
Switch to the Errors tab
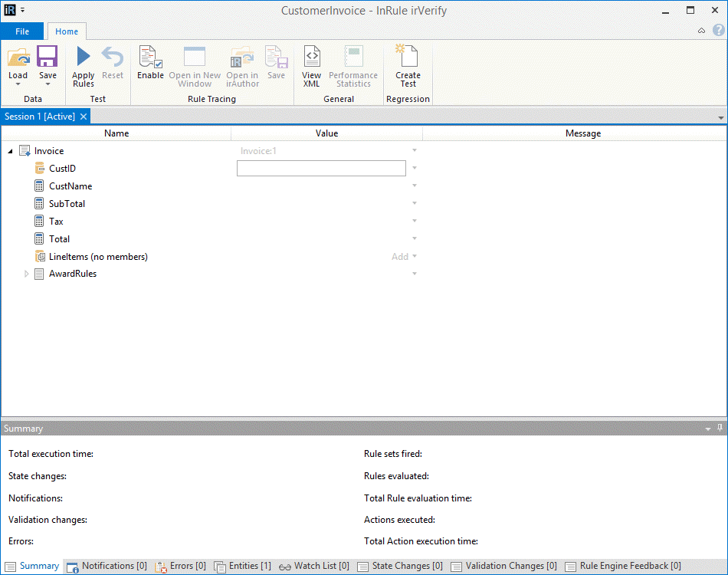pyautogui.click(x=181, y=567)
